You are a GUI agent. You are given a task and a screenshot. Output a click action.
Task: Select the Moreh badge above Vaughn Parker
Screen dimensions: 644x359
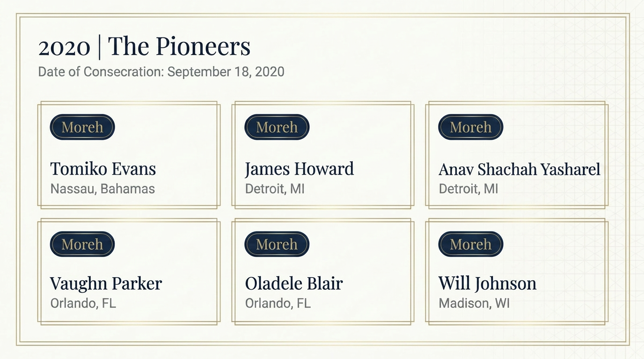pos(82,244)
